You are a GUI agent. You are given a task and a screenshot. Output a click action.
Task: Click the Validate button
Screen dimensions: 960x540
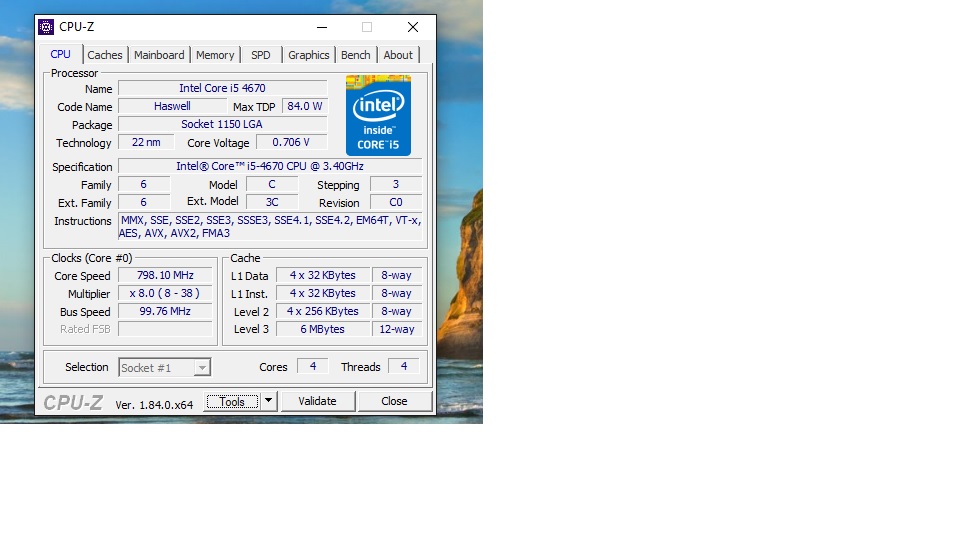[317, 401]
